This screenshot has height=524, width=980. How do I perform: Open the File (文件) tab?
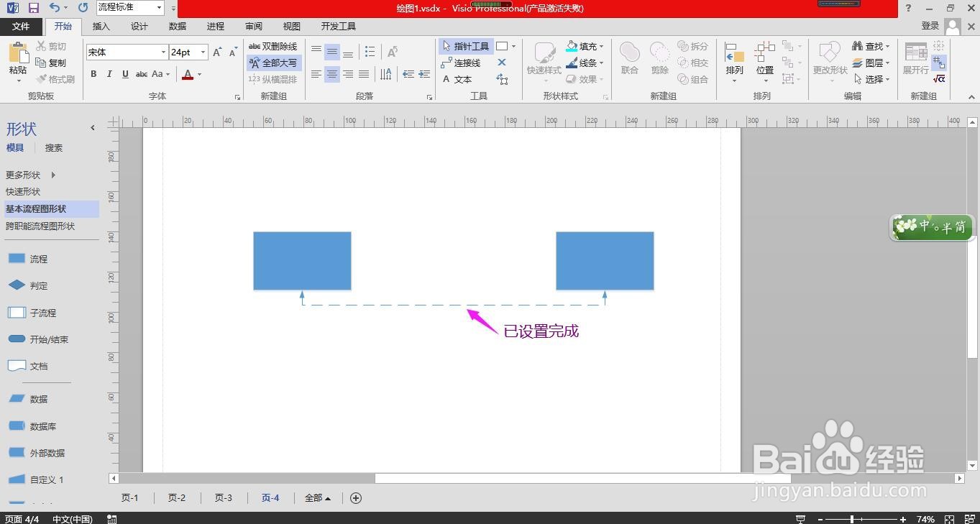[21, 26]
